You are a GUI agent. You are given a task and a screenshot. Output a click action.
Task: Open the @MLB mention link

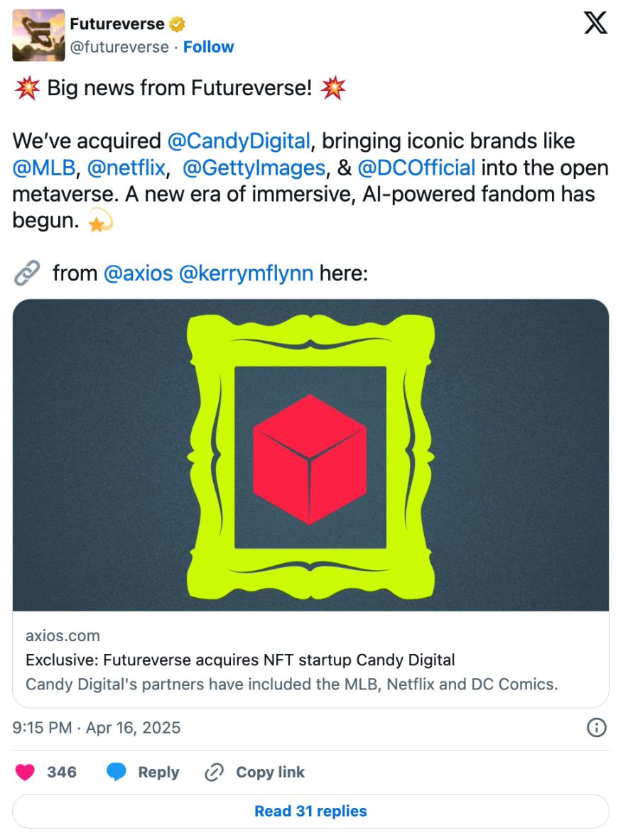43,168
